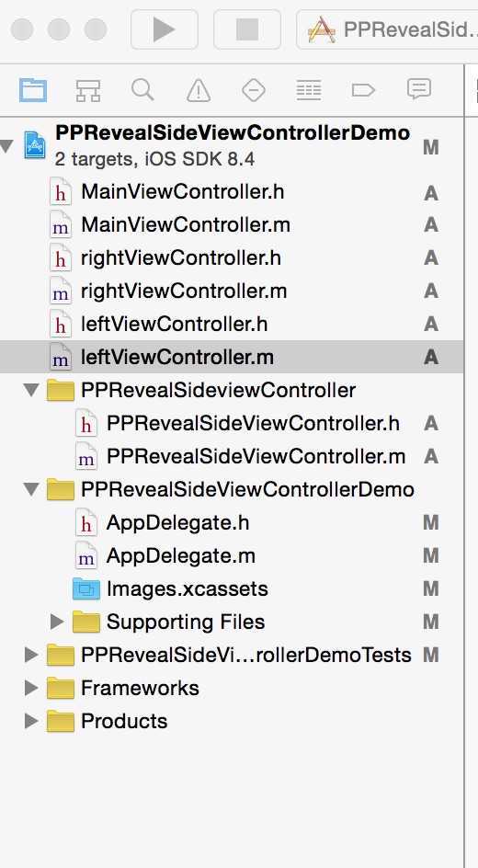Expand the Products folder
The height and width of the screenshot is (868, 478).
[31, 721]
